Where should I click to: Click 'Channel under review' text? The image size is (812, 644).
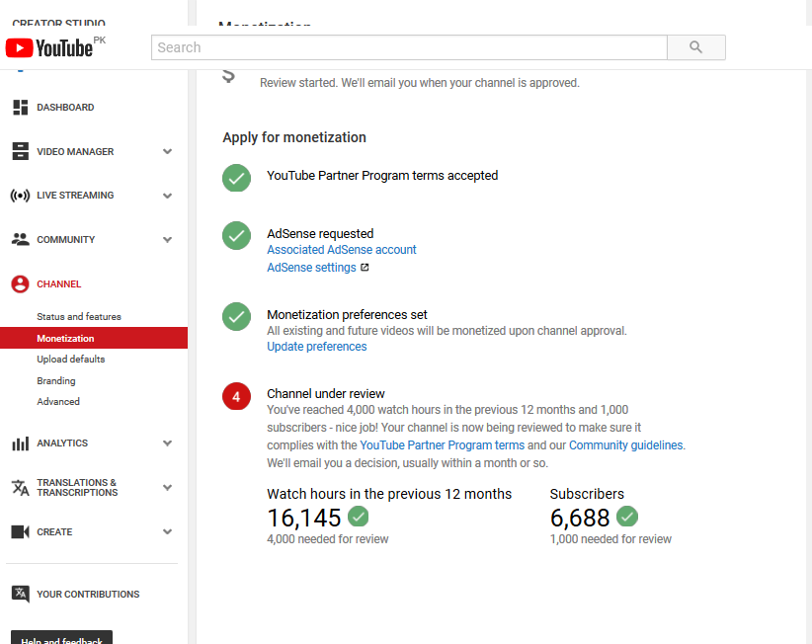click(326, 394)
